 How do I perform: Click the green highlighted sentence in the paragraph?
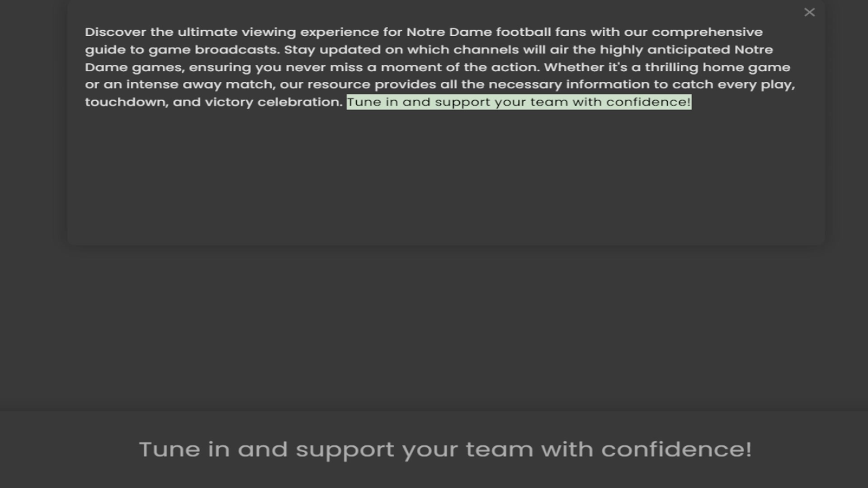click(519, 102)
